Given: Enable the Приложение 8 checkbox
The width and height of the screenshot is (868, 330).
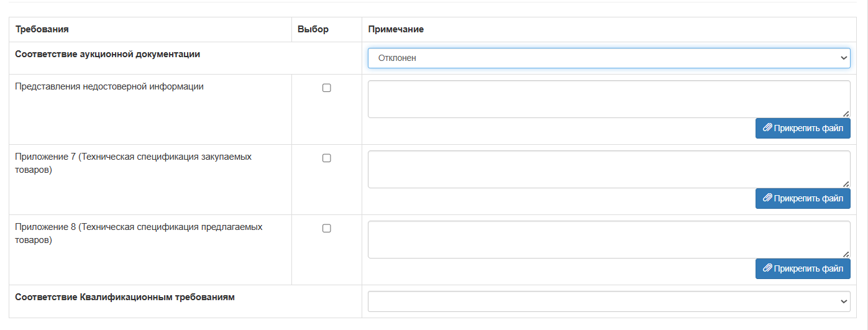Looking at the screenshot, I should tap(327, 229).
